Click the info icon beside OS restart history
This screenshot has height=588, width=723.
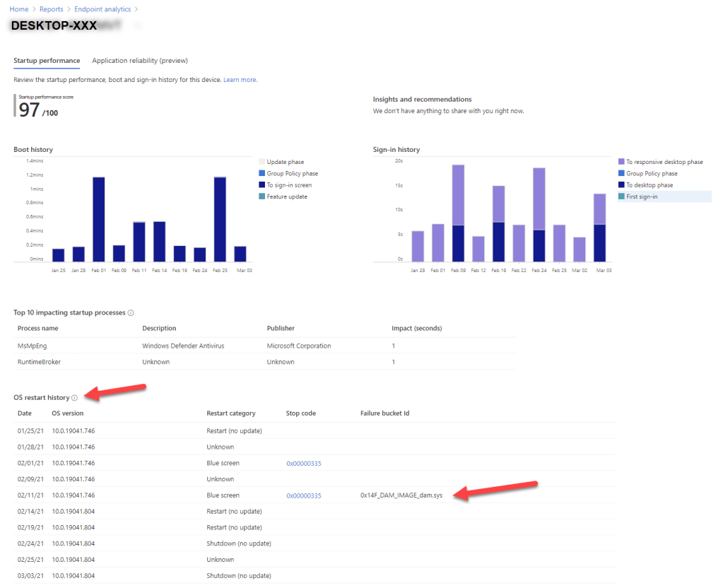pos(76,397)
